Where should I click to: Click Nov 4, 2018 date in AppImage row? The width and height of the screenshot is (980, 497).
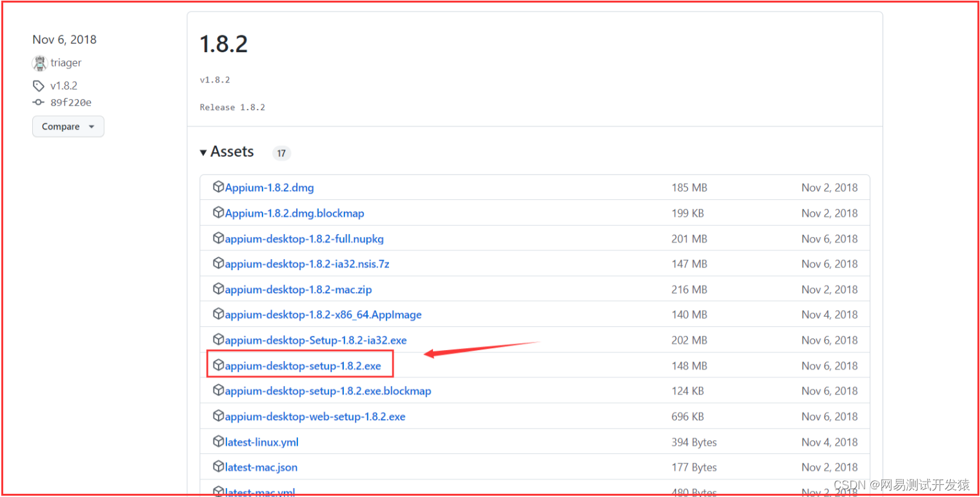tap(830, 315)
